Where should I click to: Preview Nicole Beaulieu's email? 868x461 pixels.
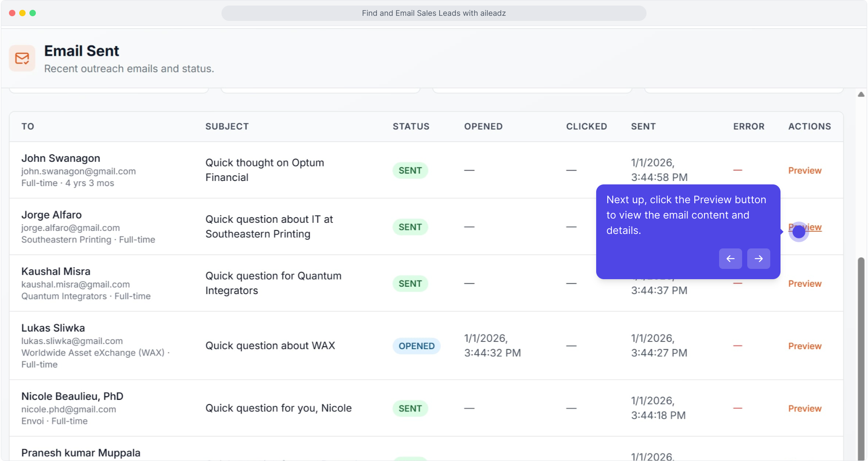pos(804,408)
